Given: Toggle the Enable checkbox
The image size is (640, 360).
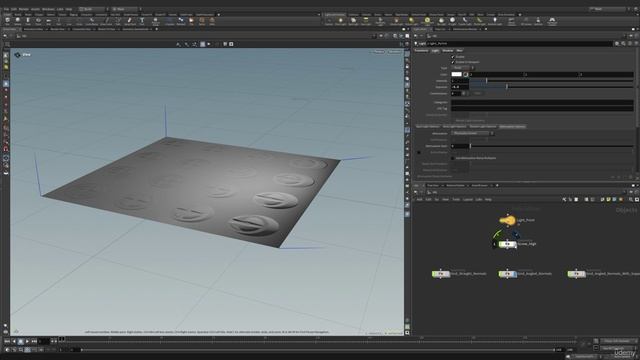Looking at the screenshot, I should pyautogui.click(x=453, y=57).
